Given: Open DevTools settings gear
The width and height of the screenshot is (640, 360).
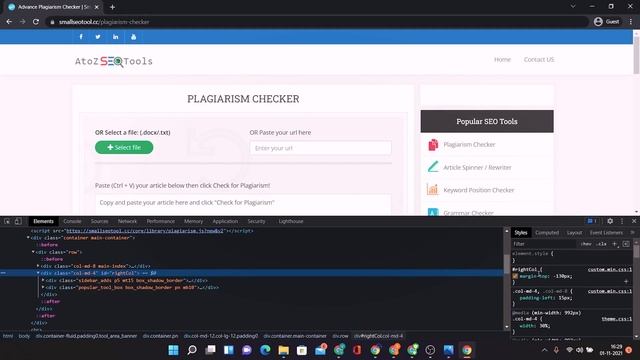Looking at the screenshot, I should click(610, 221).
